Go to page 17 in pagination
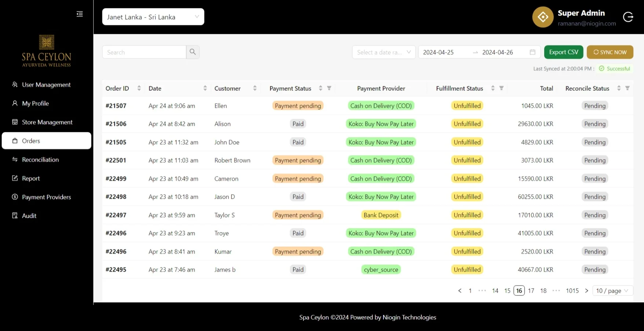644x331 pixels. pos(531,291)
